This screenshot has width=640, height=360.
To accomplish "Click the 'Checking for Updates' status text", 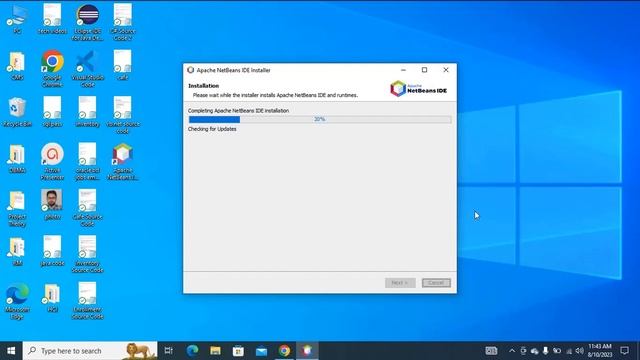I will point(212,129).
